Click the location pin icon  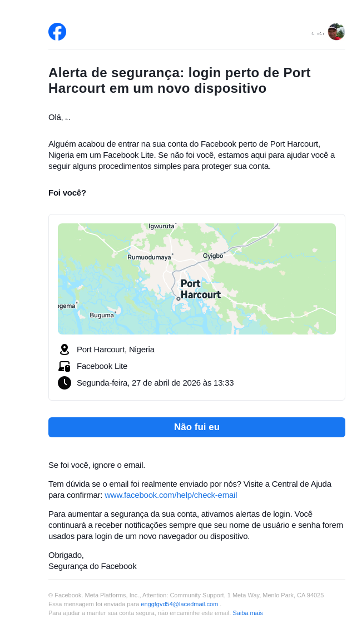[x=65, y=350]
